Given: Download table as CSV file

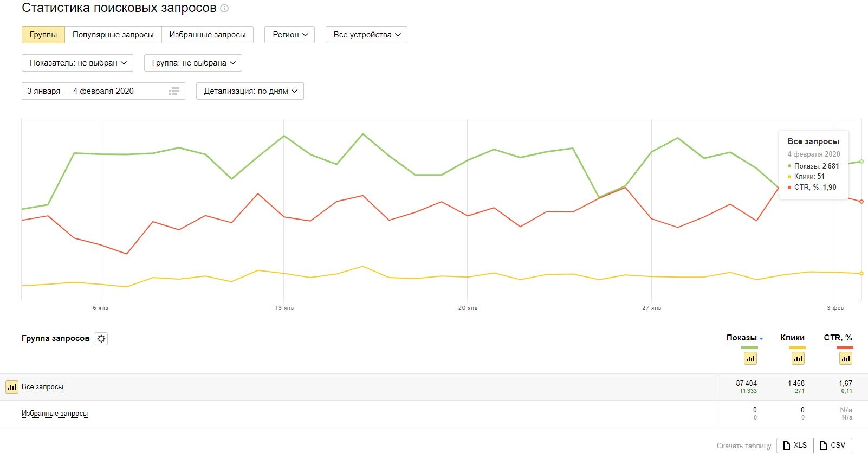Looking at the screenshot, I should pyautogui.click(x=833, y=446).
